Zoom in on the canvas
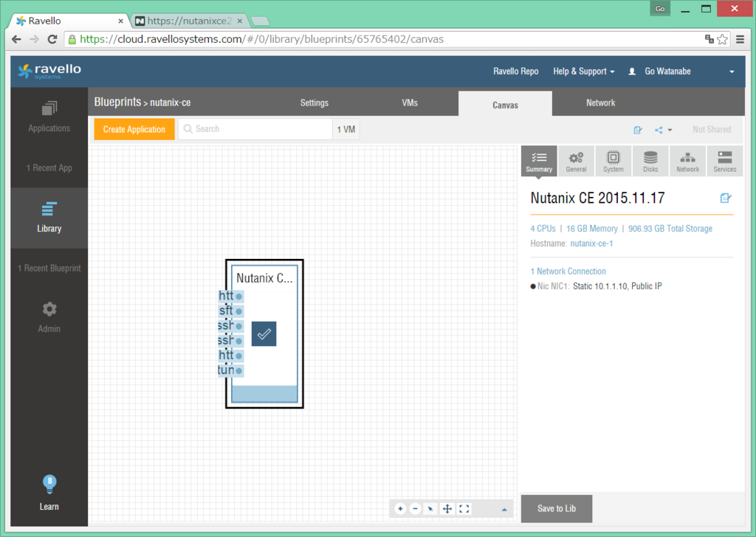Image resolution: width=756 pixels, height=537 pixels. point(400,508)
